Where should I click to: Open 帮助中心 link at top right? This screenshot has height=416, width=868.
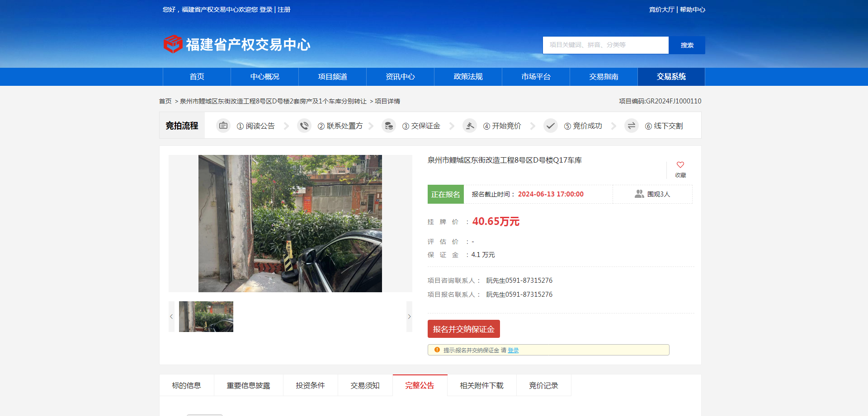[x=693, y=9]
